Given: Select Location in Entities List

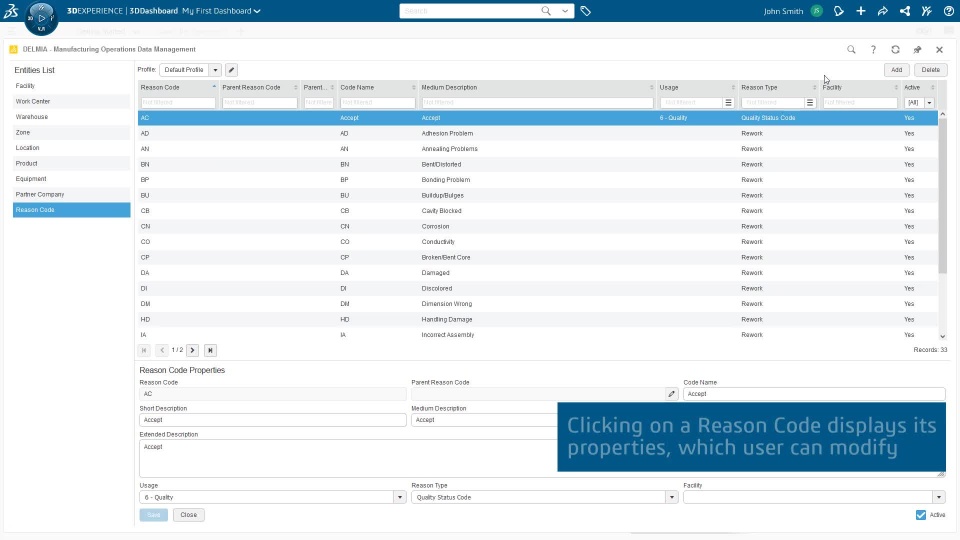Looking at the screenshot, I should pos(72,148).
